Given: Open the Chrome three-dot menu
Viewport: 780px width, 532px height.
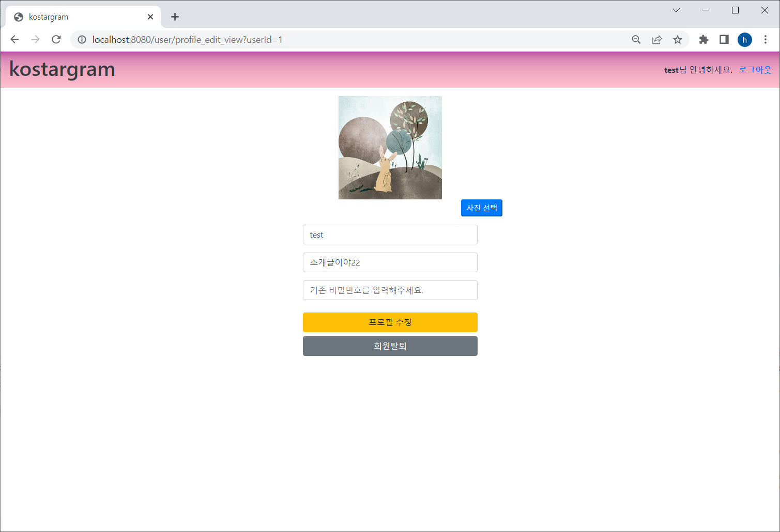Looking at the screenshot, I should coord(766,39).
